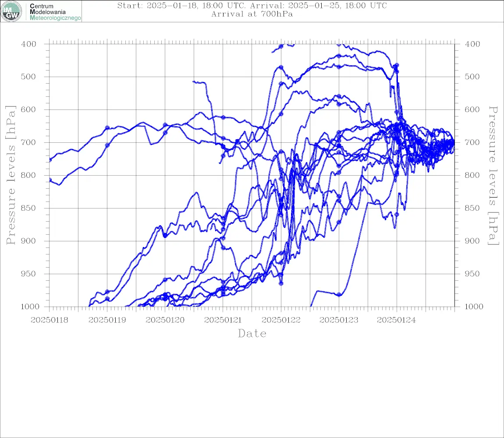Click the 20250121 date label

coord(223,320)
